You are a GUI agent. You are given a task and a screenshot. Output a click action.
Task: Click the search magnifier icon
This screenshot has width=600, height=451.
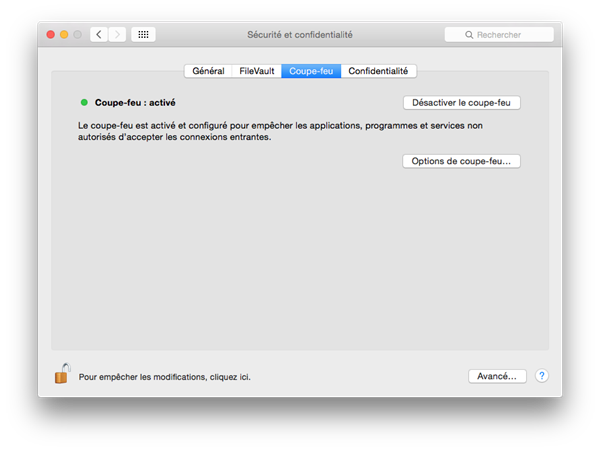pyautogui.click(x=469, y=35)
